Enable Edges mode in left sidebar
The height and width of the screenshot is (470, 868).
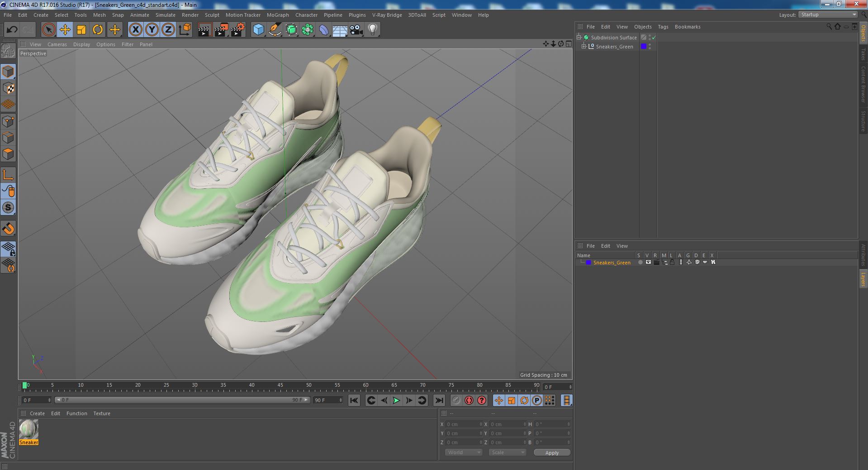pos(8,138)
